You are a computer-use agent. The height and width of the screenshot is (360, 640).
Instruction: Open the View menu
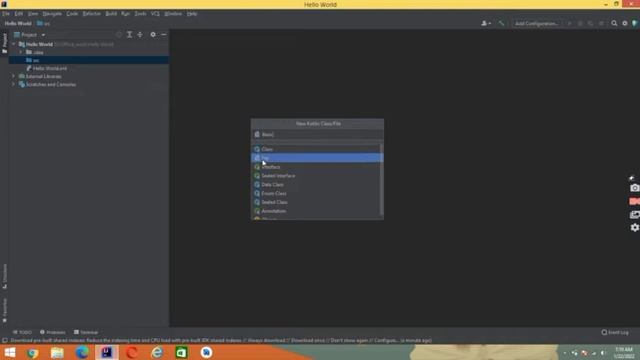pyautogui.click(x=33, y=13)
